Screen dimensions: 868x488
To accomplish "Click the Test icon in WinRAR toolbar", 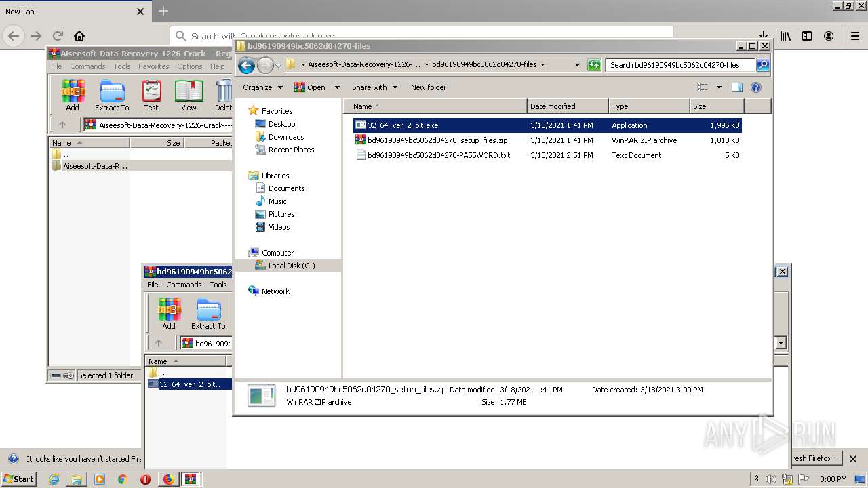I will (x=151, y=95).
